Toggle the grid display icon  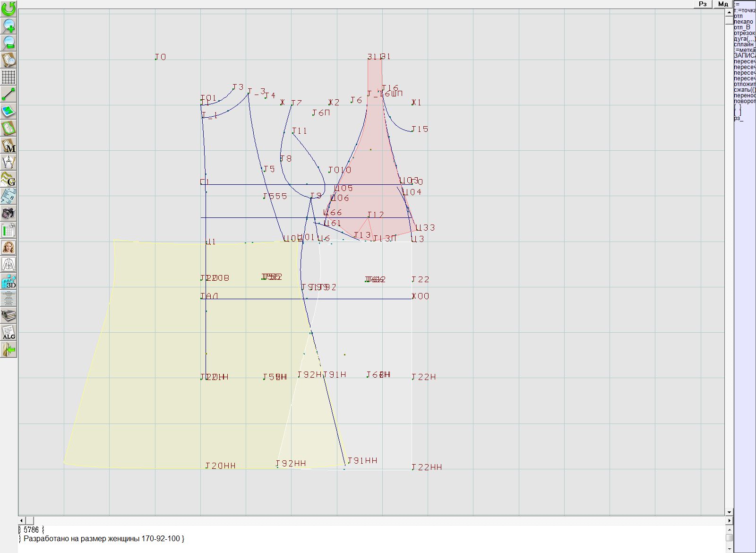[9, 77]
